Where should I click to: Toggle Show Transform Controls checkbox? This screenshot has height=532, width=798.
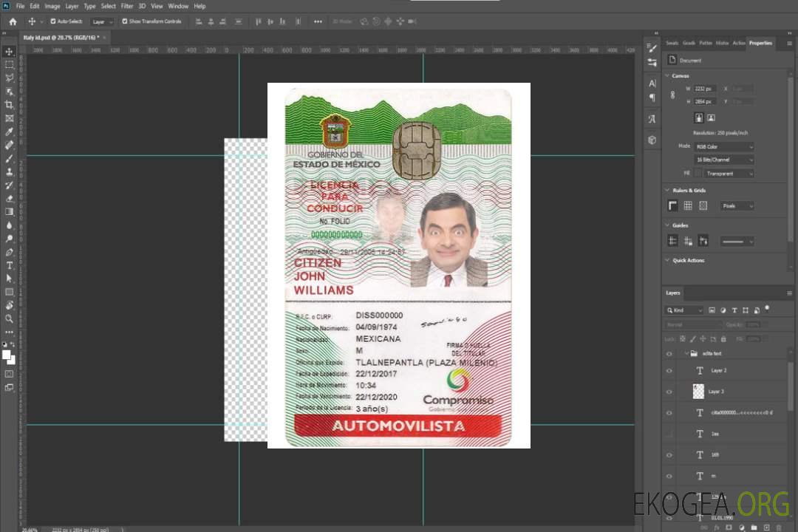125,21
